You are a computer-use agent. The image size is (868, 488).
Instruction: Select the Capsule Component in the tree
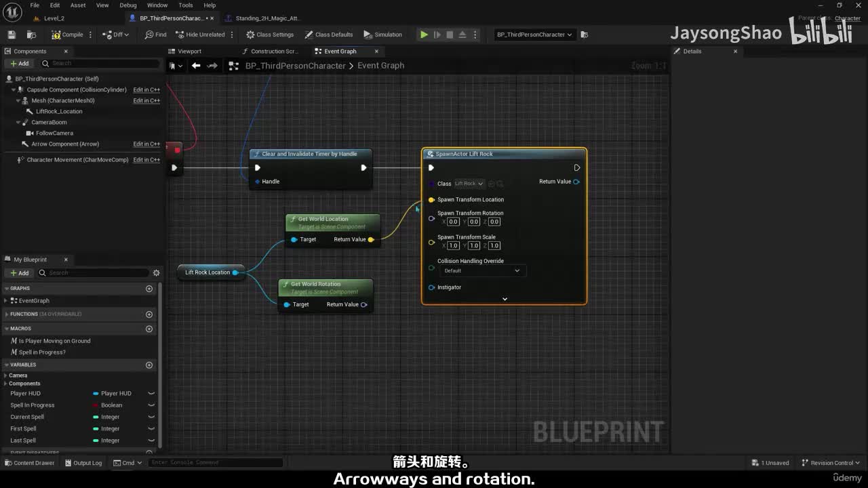coord(77,89)
